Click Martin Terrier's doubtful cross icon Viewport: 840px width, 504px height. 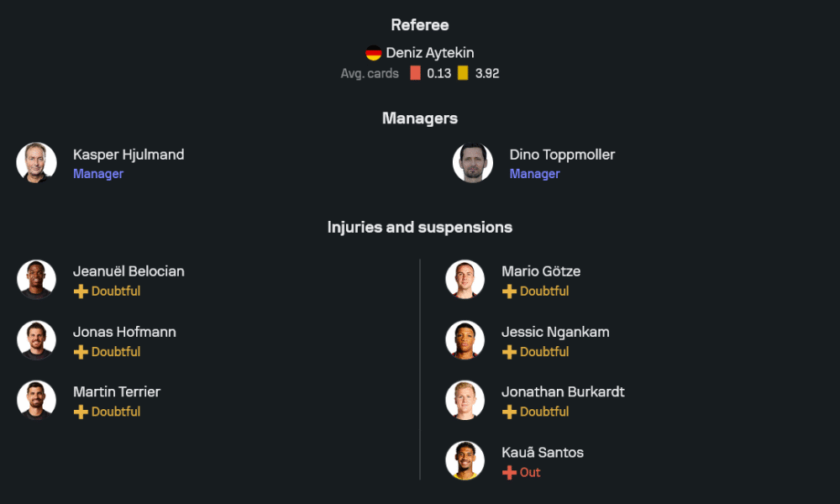pyautogui.click(x=81, y=412)
